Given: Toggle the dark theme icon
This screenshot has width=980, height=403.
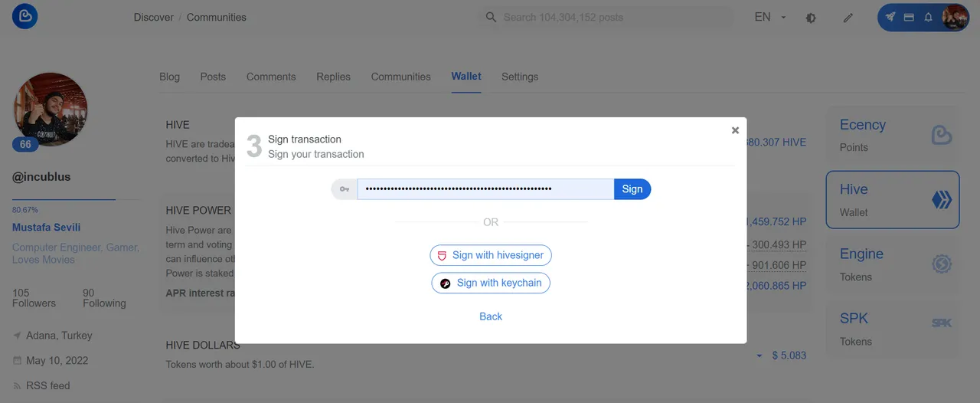Looking at the screenshot, I should [x=811, y=18].
